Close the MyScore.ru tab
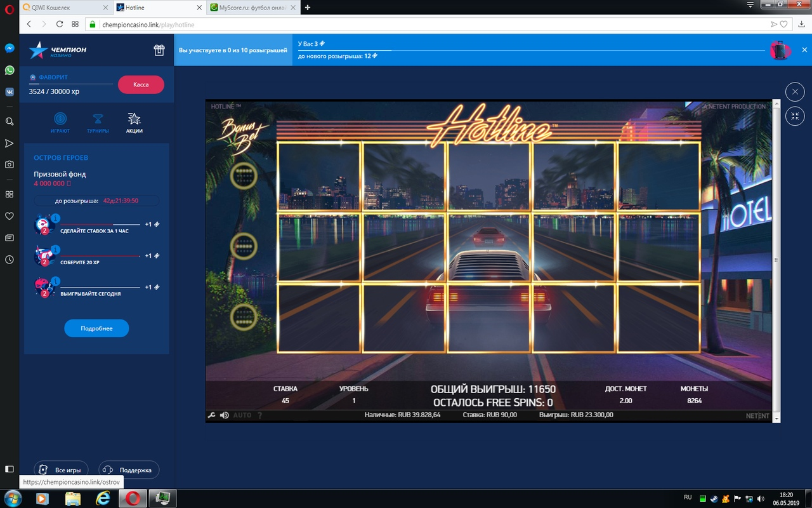Viewport: 812px width, 508px height. pyautogui.click(x=292, y=8)
